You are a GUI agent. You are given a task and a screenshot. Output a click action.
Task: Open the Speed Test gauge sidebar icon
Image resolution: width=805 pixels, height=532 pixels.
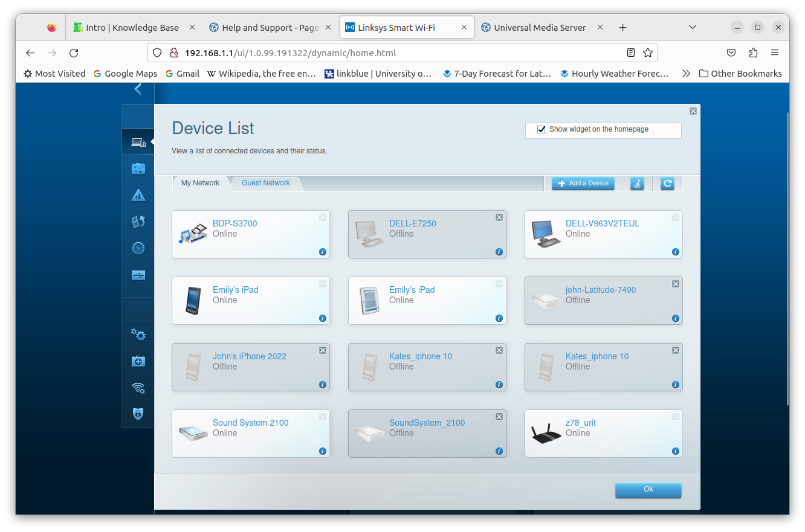(138, 248)
